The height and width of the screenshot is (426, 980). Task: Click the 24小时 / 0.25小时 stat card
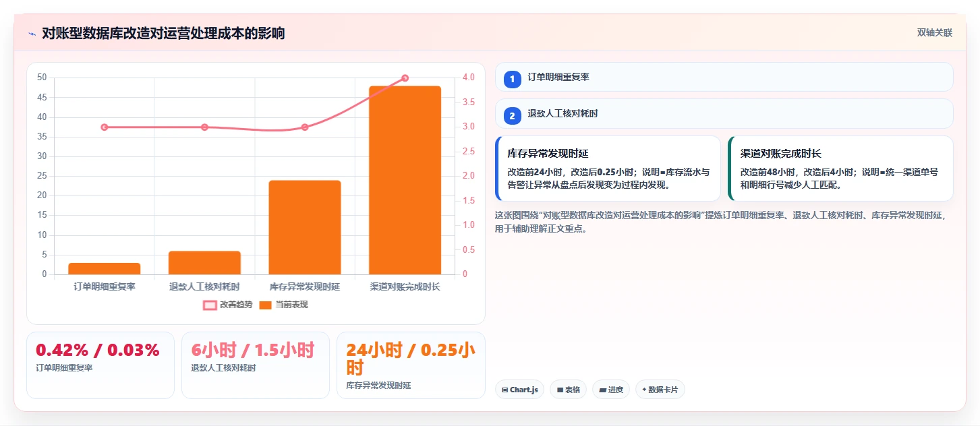(x=411, y=365)
